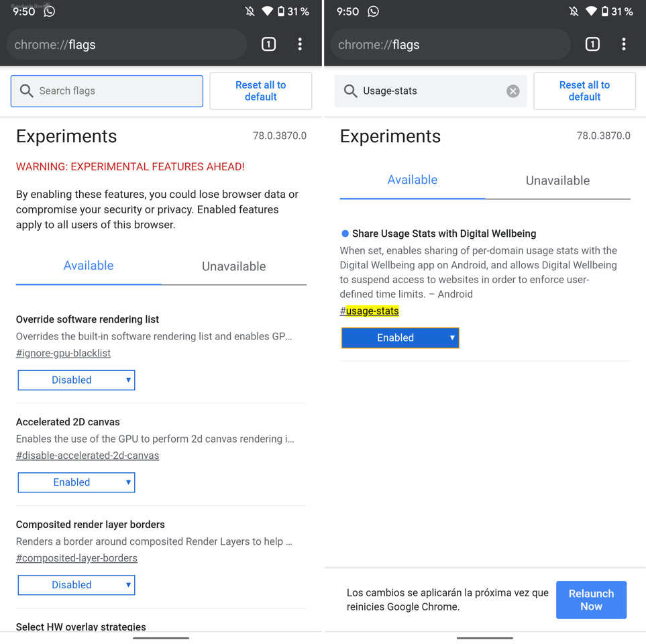This screenshot has width=646, height=644.
Task: Switch to Unavailable tab in left panel
Action: click(x=233, y=266)
